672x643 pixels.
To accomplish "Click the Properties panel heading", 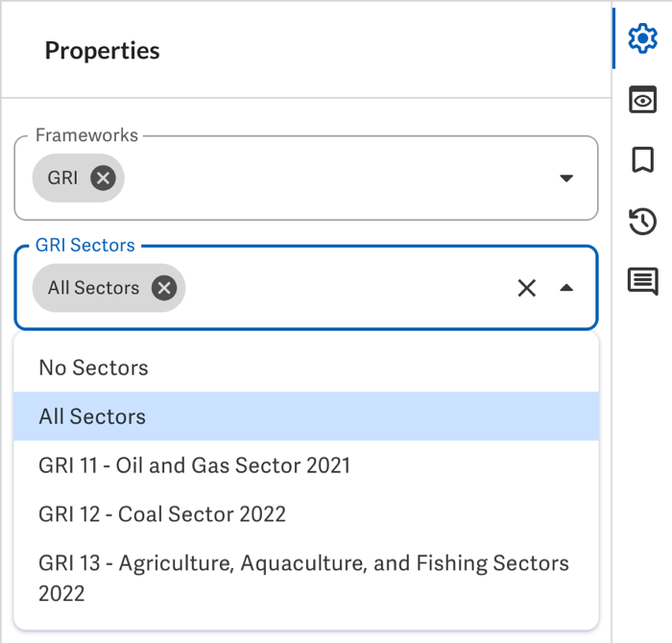I will (x=102, y=51).
